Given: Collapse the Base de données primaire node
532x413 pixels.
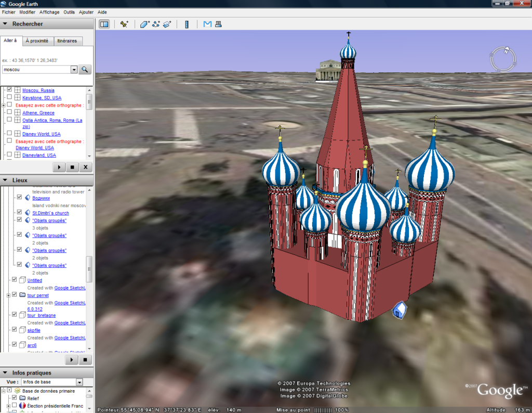Looking at the screenshot, I should click(4, 391).
